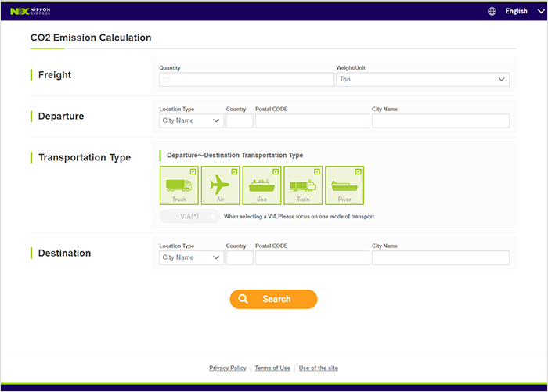Click the NX Nippon Express logo

coord(30,11)
